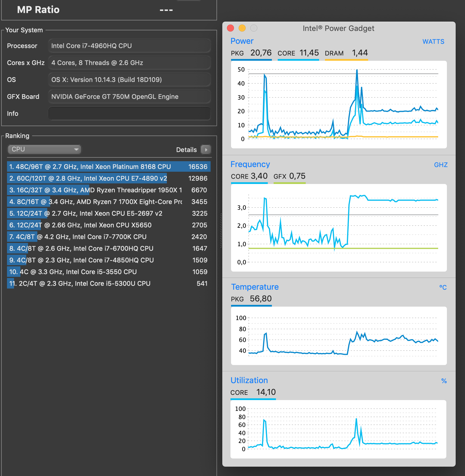465x476 pixels.
Task: Select ranking row Intel Xeon CPU X5650
Action: coord(109,225)
